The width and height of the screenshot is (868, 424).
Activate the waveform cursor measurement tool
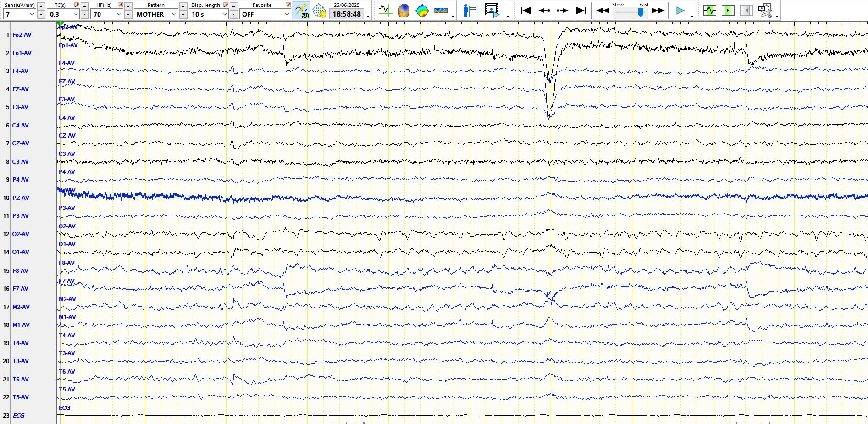[385, 11]
